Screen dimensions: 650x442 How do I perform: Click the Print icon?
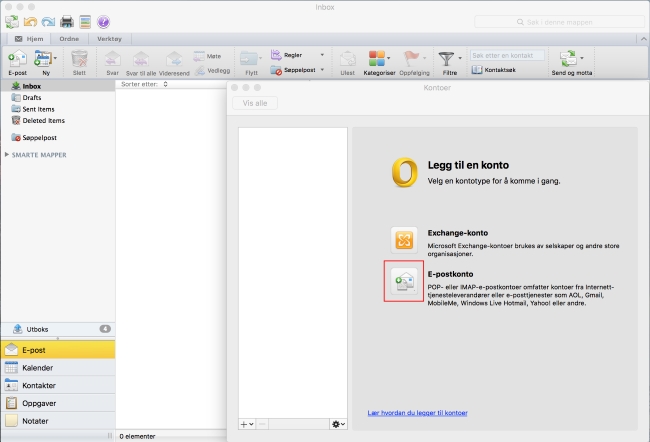click(x=67, y=22)
